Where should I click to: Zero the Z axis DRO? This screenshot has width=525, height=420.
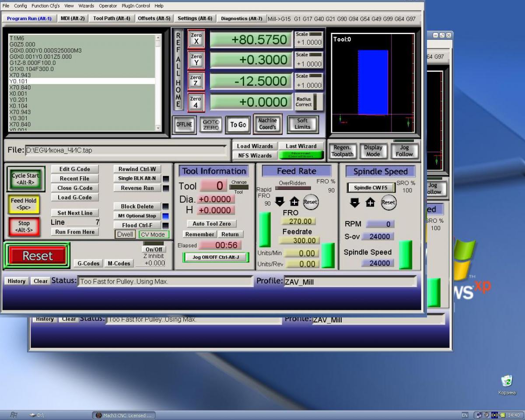pos(196,80)
